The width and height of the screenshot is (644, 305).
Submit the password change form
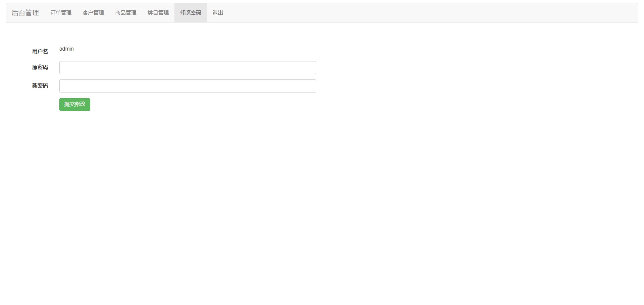74,104
